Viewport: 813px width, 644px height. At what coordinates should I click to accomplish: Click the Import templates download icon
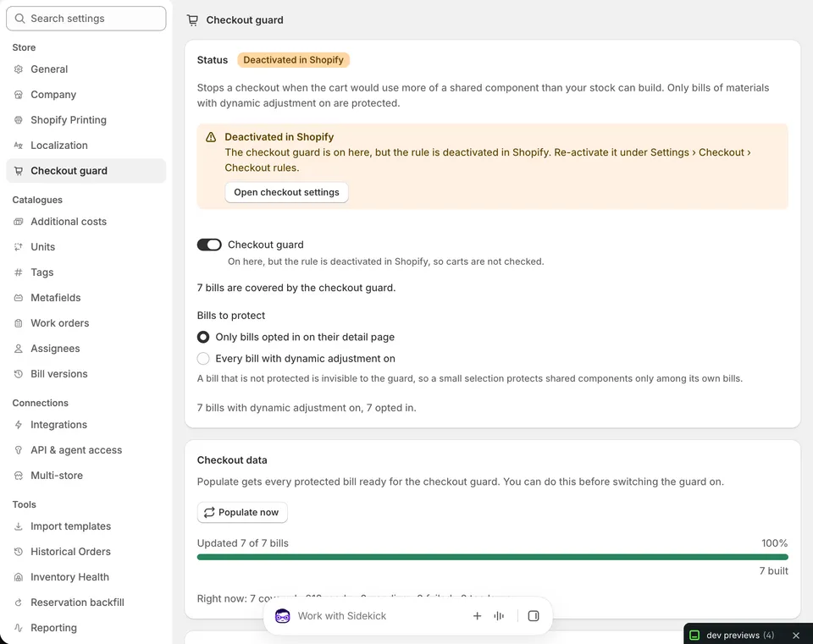[x=19, y=526]
